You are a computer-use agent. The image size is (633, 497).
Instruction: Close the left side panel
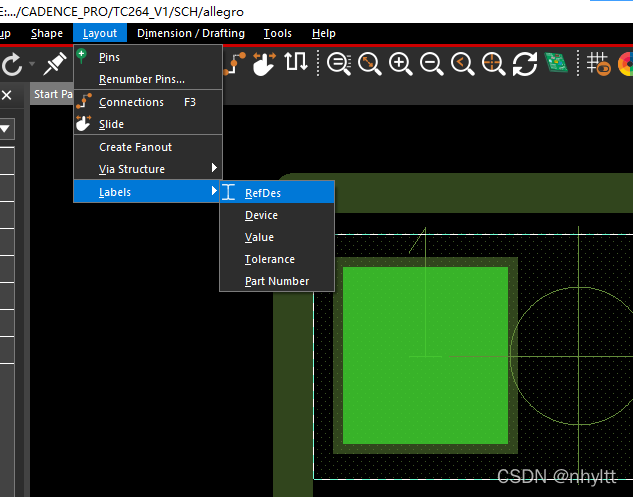pos(6,96)
